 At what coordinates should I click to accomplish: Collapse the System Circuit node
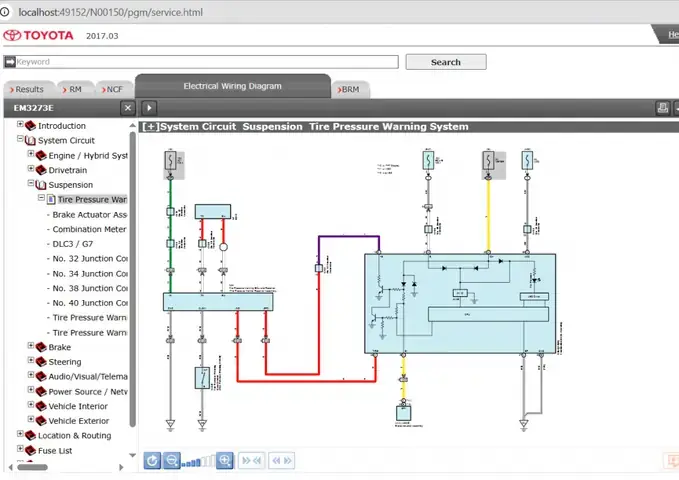[x=20, y=139]
